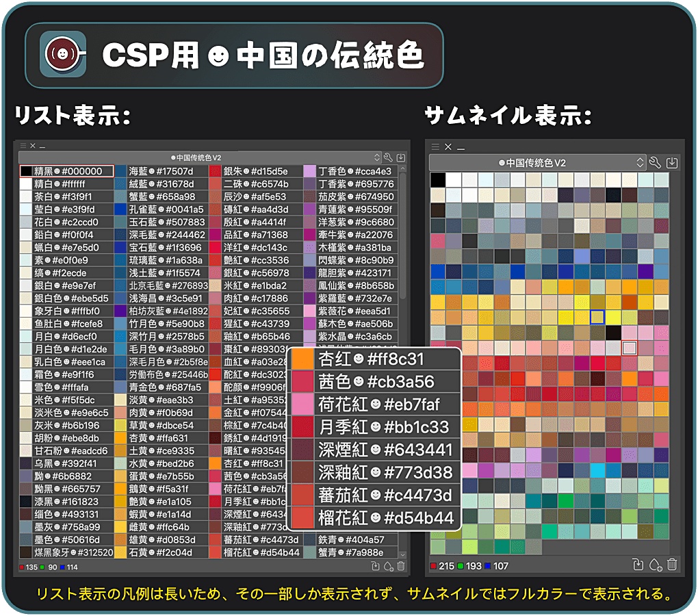The height and width of the screenshot is (616, 698).
Task: Open 中国传统色V2 color set dropdown in thumbnail panel
Action: 537,163
